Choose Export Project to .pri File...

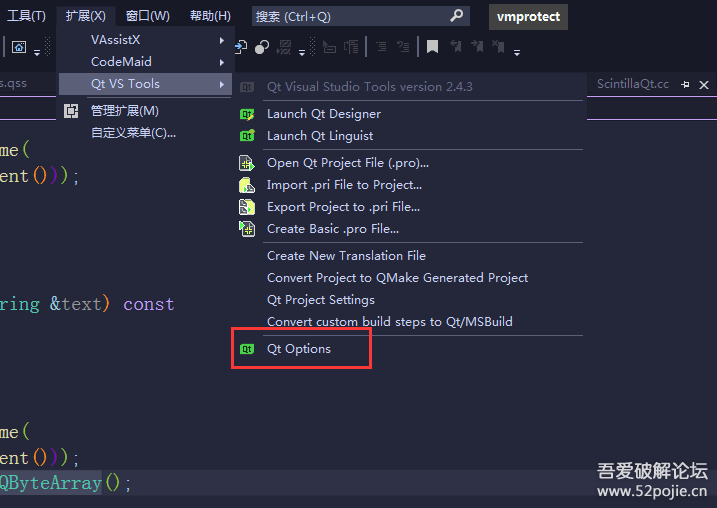pyautogui.click(x=343, y=207)
